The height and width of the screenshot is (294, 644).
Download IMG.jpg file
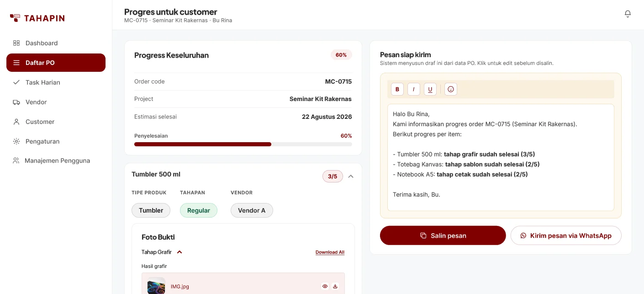coord(335,286)
